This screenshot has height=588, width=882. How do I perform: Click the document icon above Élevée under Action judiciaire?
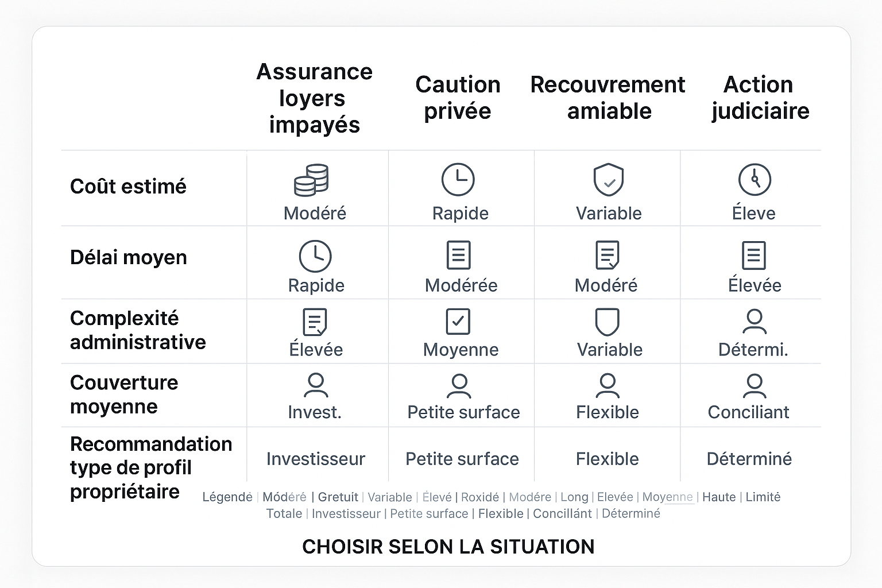(753, 255)
